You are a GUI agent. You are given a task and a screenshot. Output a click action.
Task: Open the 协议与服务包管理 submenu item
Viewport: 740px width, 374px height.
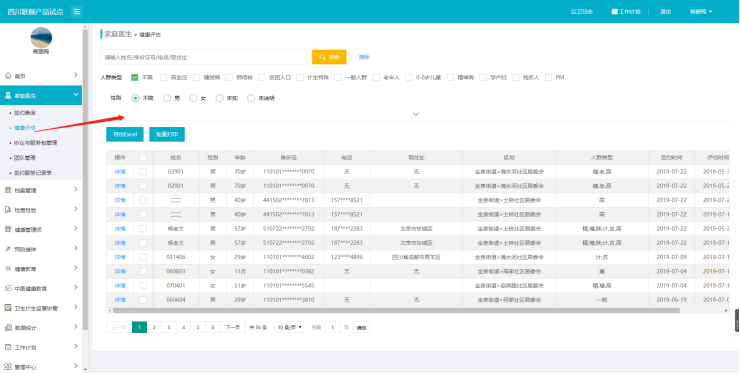click(35, 143)
